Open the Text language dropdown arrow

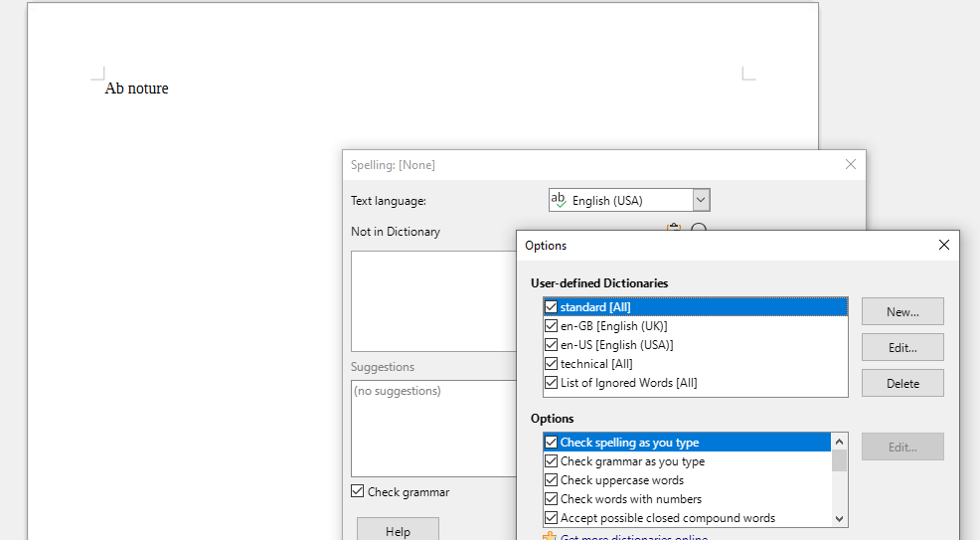tap(701, 200)
